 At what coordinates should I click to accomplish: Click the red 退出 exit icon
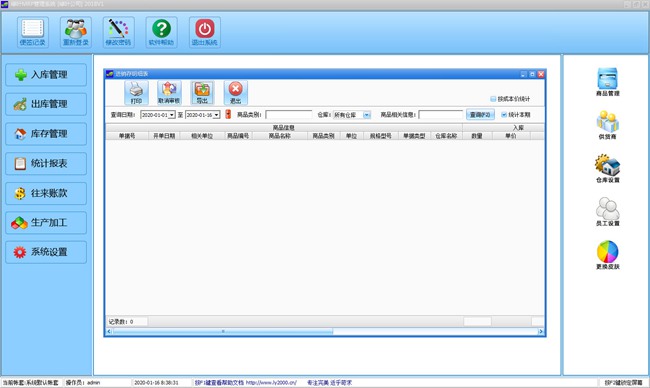(x=235, y=92)
